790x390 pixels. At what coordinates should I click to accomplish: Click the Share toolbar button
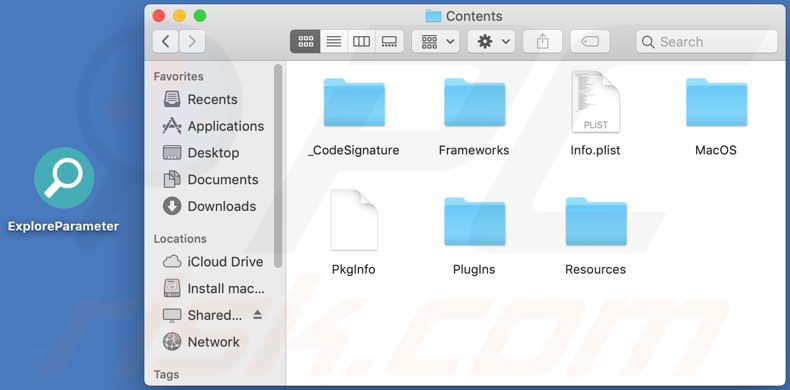pos(542,41)
